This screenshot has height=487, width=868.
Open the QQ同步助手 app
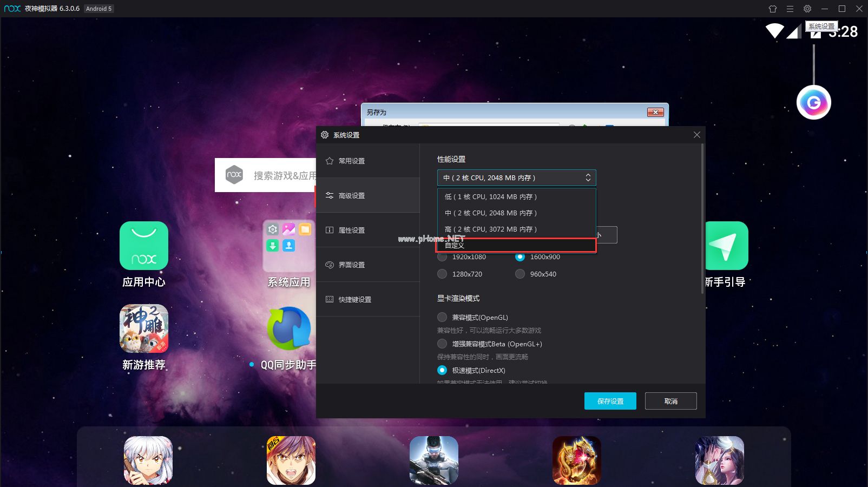click(289, 328)
